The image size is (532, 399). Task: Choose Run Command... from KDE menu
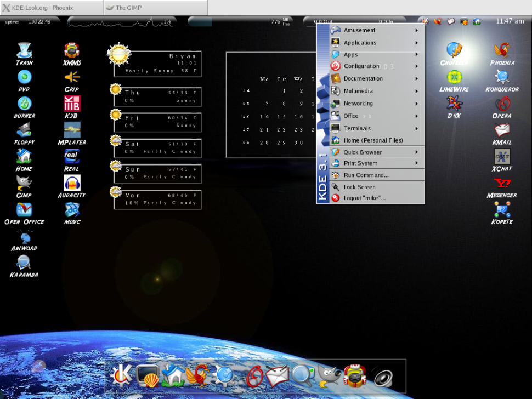click(x=377, y=175)
